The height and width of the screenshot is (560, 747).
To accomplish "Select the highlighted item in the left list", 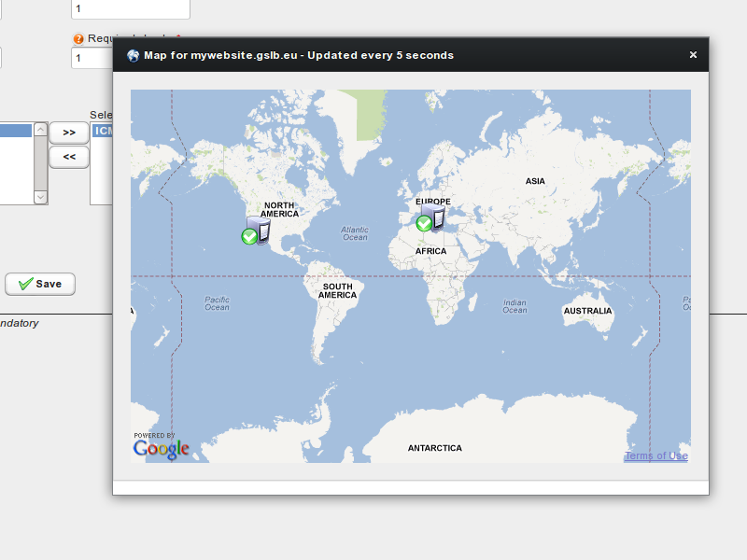I will (x=16, y=131).
